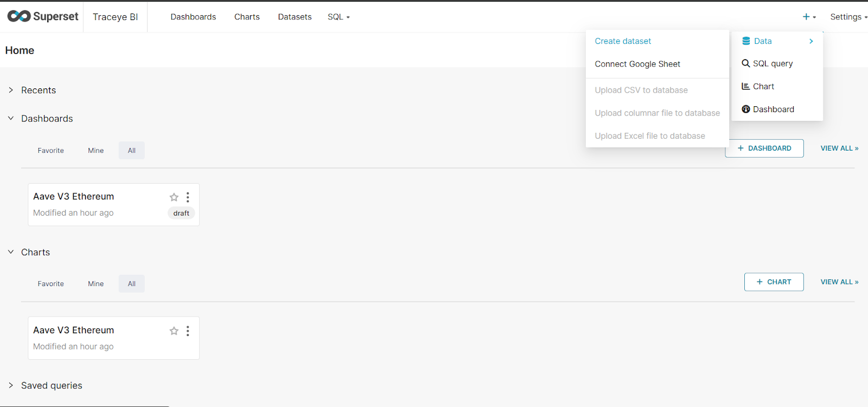Collapse the Charts section
The width and height of the screenshot is (868, 407).
[11, 252]
